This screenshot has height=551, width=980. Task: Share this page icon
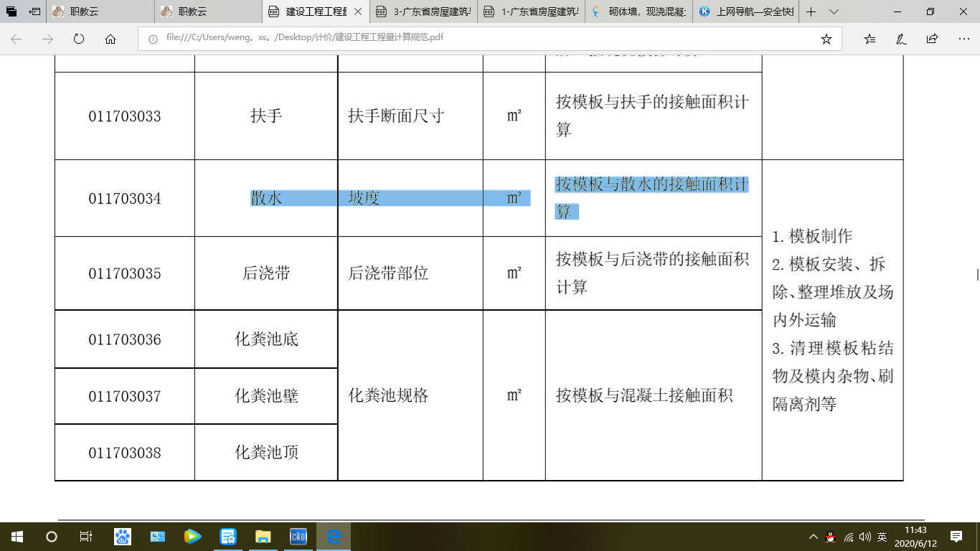tap(932, 39)
